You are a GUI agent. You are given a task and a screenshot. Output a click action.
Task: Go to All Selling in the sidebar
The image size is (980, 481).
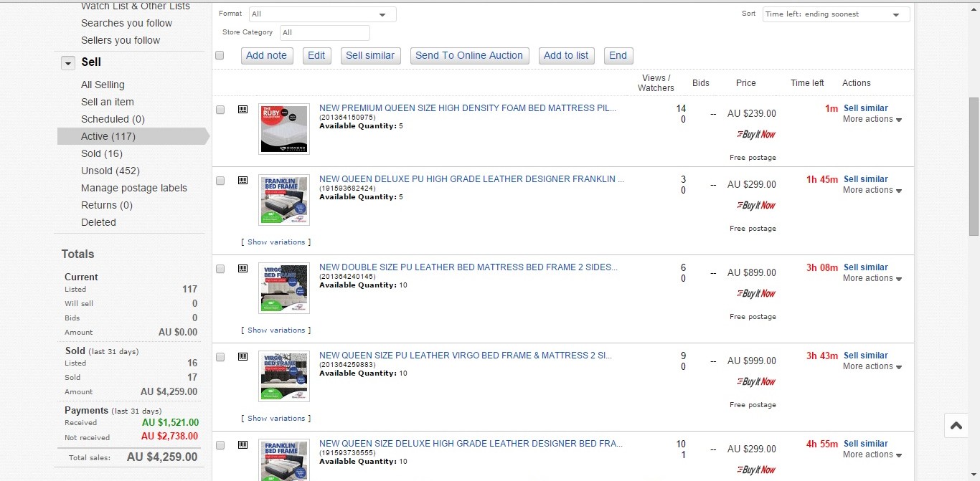click(103, 85)
